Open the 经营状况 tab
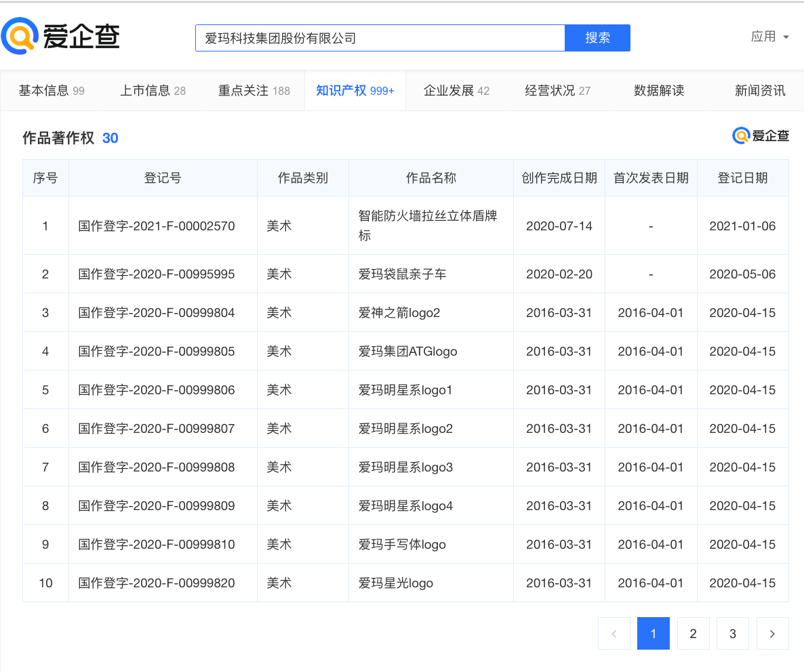 tap(557, 91)
